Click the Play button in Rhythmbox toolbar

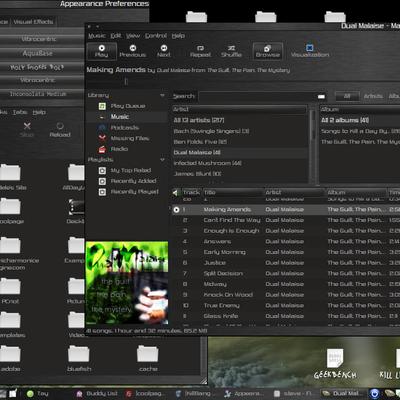pyautogui.click(x=101, y=51)
